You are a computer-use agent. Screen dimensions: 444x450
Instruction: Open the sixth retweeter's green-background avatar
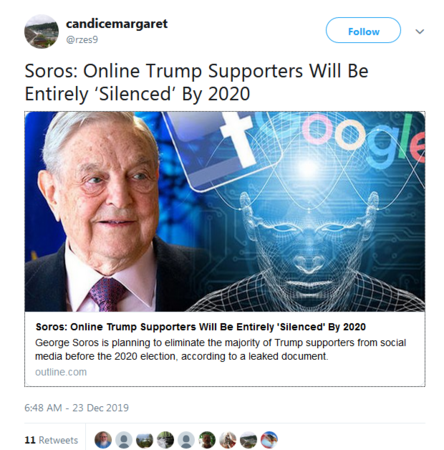click(x=207, y=440)
